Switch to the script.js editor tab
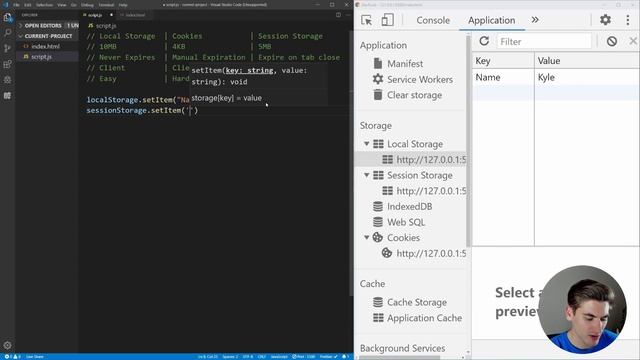Image resolution: width=640 pixels, height=360 pixels. coord(97,15)
